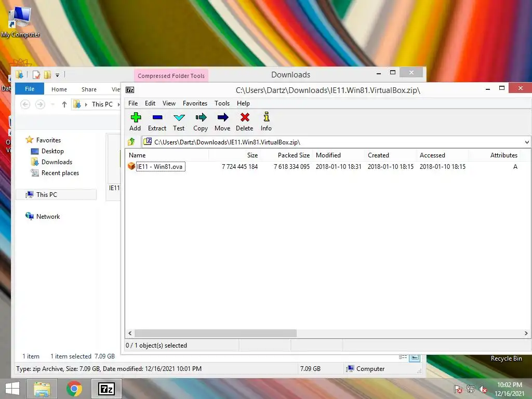Expand the 7-Zip address path dropdown

[527, 142]
